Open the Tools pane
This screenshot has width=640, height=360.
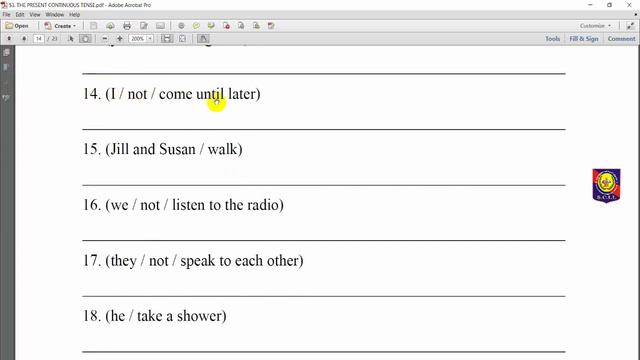pos(552,38)
